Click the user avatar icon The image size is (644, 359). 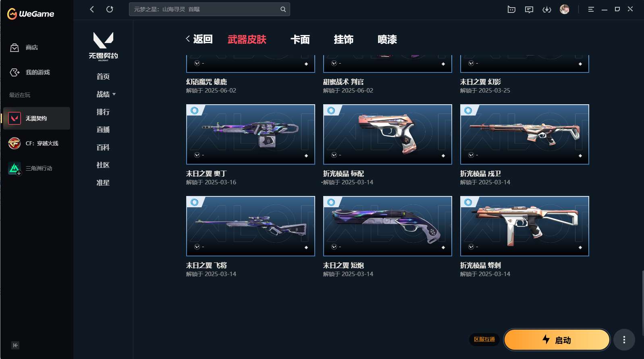pos(565,9)
